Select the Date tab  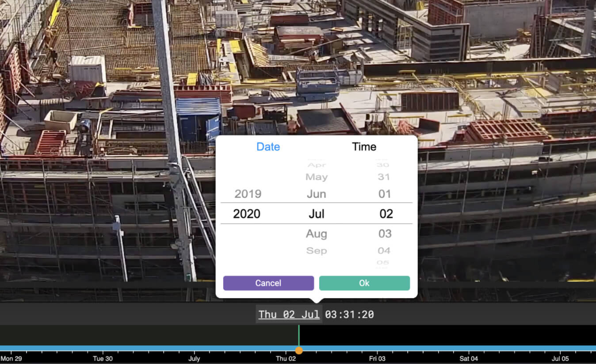(x=268, y=147)
